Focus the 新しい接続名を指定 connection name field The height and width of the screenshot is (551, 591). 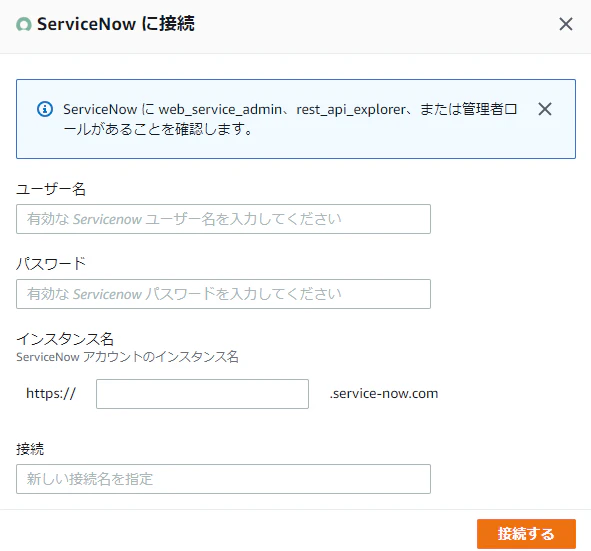pos(223,479)
